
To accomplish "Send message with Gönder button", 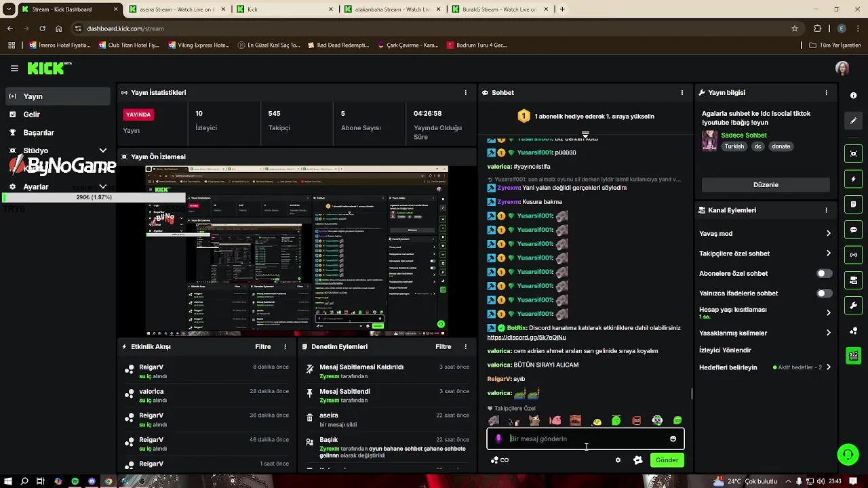I will (667, 460).
